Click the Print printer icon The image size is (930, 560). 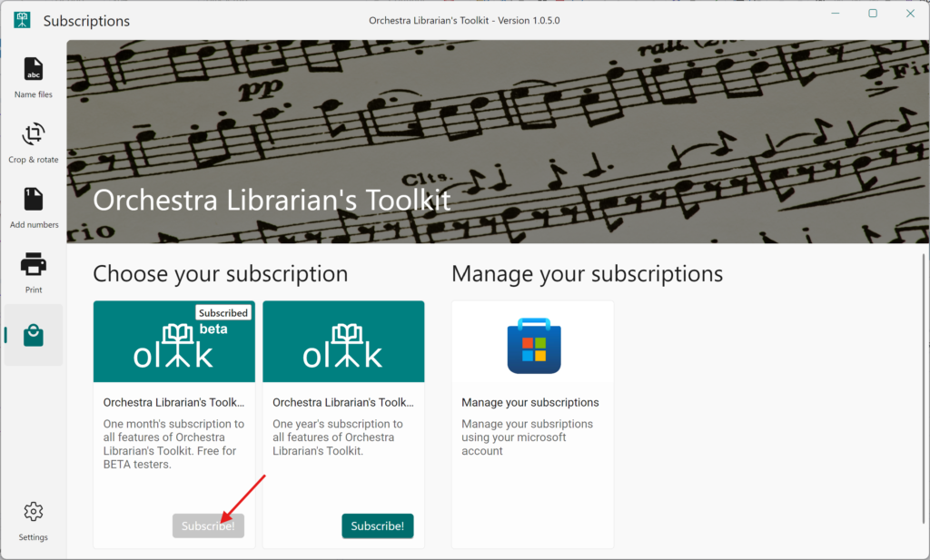pos(34,265)
